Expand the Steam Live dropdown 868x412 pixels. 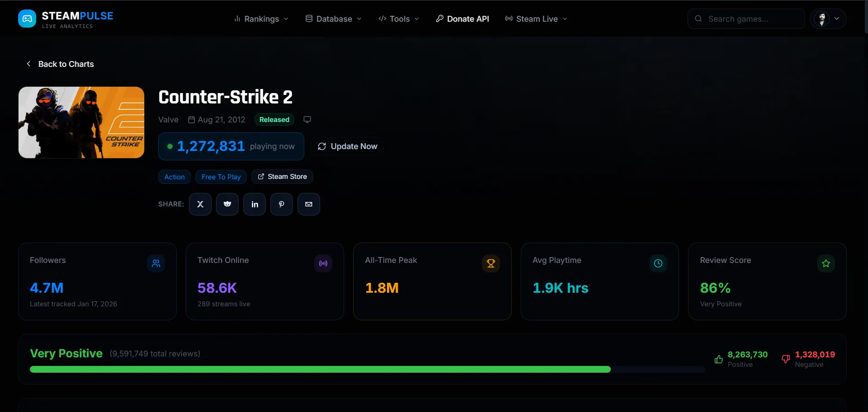pos(536,19)
